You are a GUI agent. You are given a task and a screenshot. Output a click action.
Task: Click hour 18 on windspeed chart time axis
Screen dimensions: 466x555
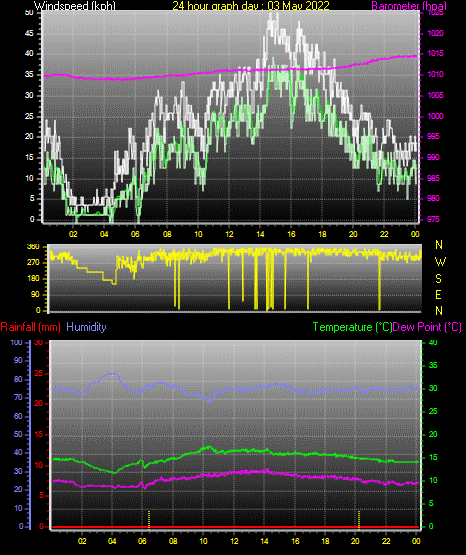coord(322,234)
